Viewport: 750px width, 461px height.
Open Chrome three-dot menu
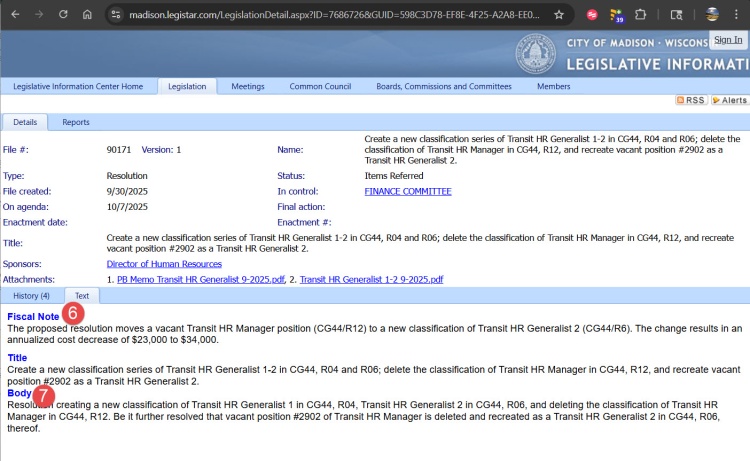coord(738,15)
